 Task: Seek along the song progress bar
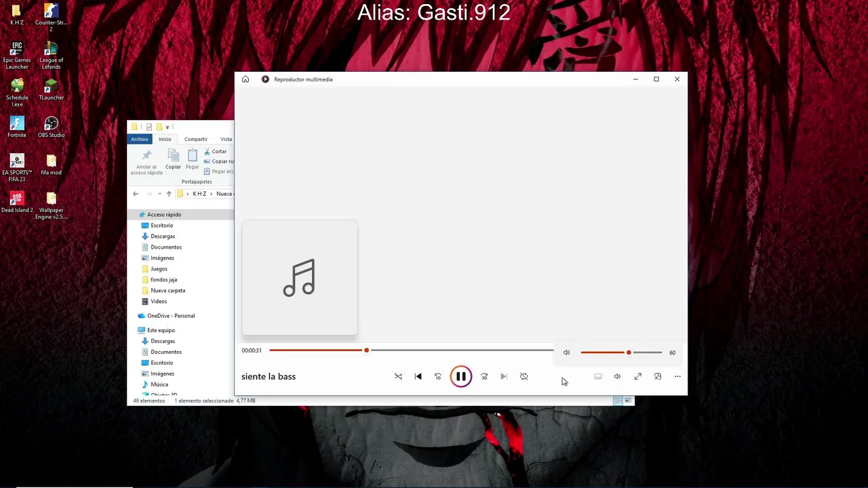(411, 350)
